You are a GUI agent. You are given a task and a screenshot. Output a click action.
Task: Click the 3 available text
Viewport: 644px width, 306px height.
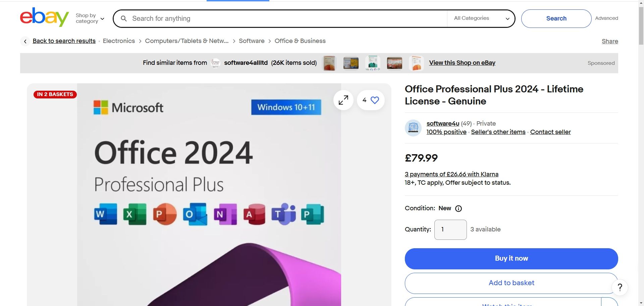pyautogui.click(x=485, y=229)
